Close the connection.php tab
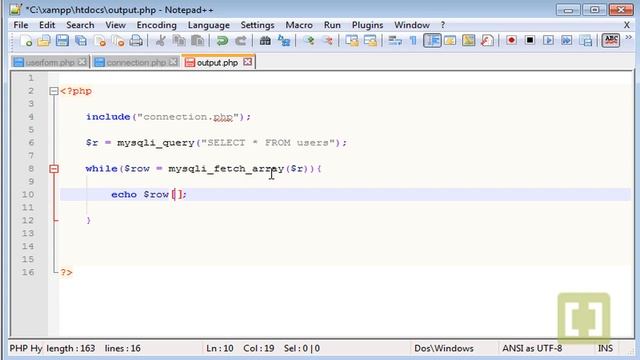Viewport: 640px width, 360px height. click(x=173, y=62)
